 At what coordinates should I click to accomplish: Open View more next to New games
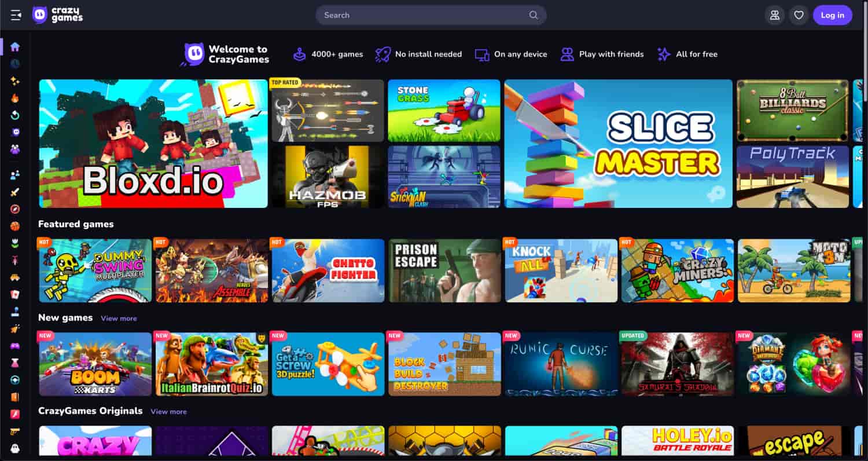pos(119,319)
